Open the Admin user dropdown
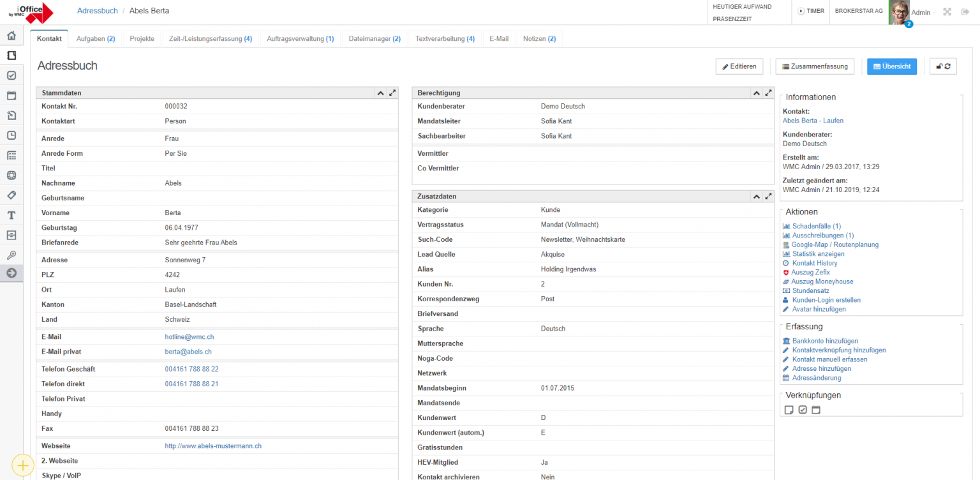The image size is (980, 480). (923, 12)
